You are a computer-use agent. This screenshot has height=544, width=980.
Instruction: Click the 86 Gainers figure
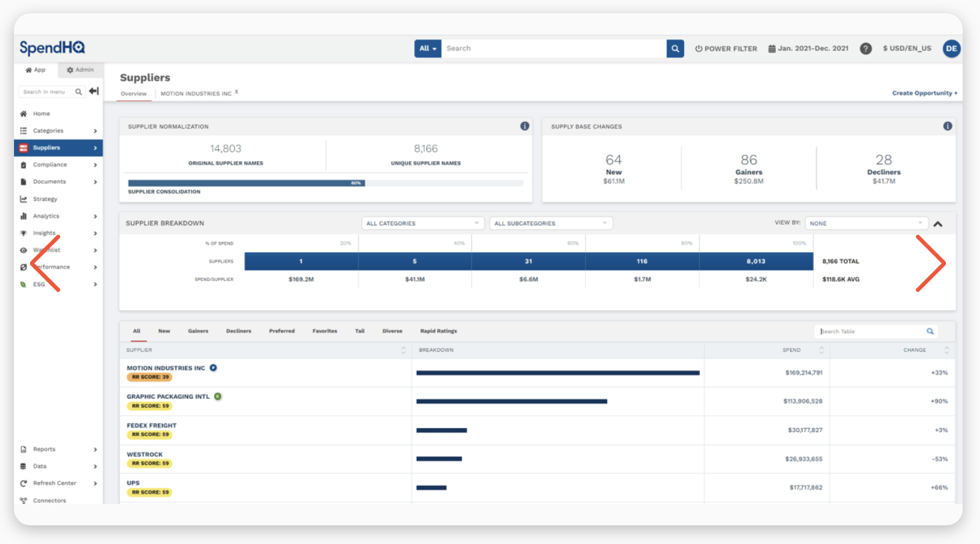tap(749, 160)
